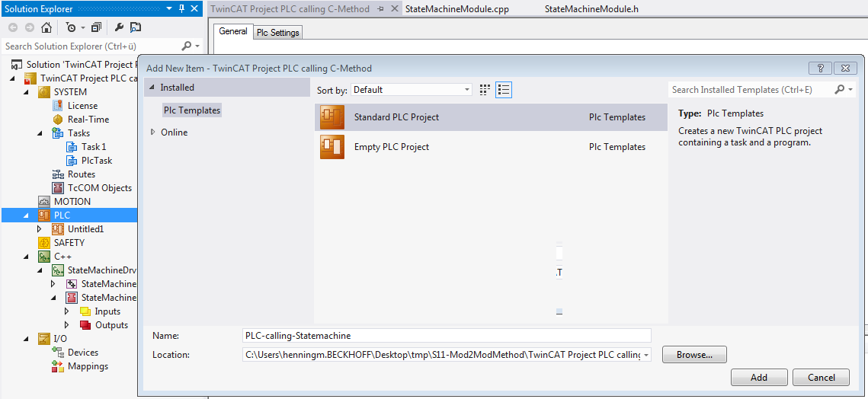Collapse the I/O tree node

[x=27, y=339]
